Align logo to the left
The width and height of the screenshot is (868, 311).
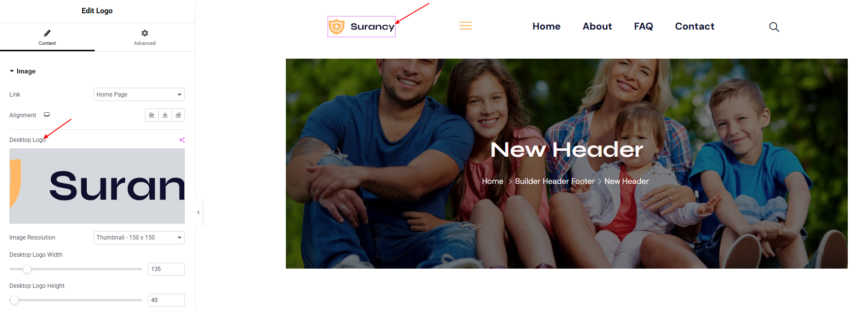[x=152, y=115]
